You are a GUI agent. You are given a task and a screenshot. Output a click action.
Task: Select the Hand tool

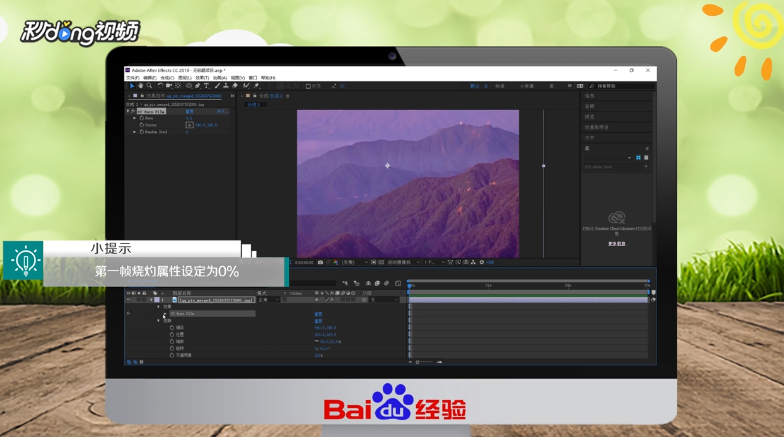pos(140,86)
